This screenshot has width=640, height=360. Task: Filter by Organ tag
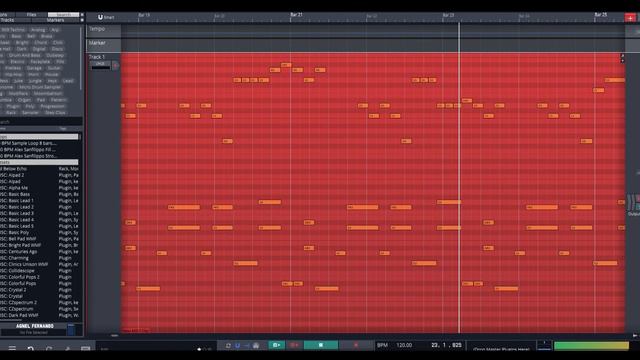[x=24, y=100]
